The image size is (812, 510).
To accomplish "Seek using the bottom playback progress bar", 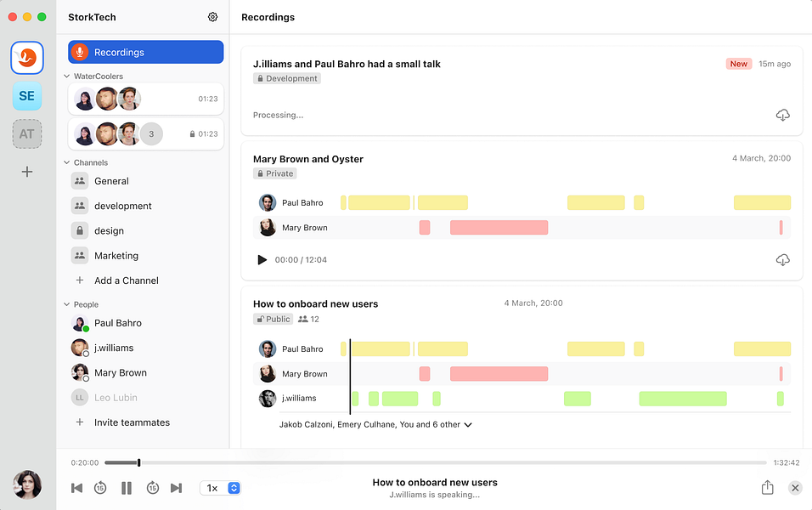I will [436, 462].
